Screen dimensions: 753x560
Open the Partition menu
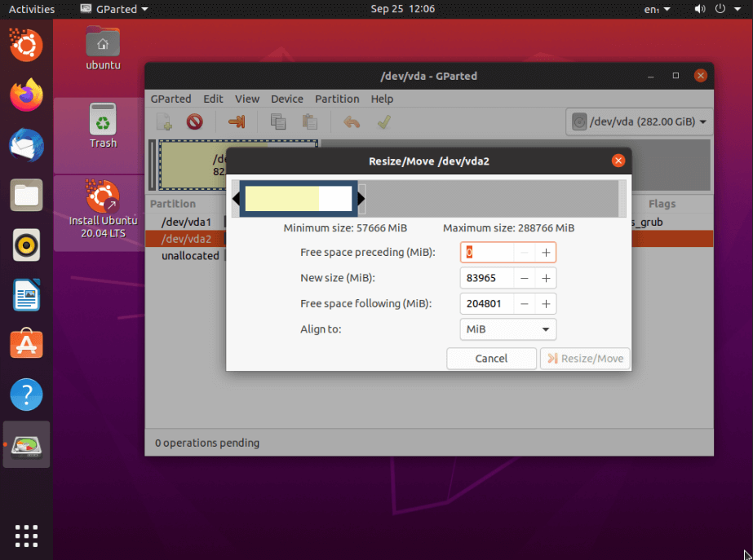pyautogui.click(x=337, y=99)
